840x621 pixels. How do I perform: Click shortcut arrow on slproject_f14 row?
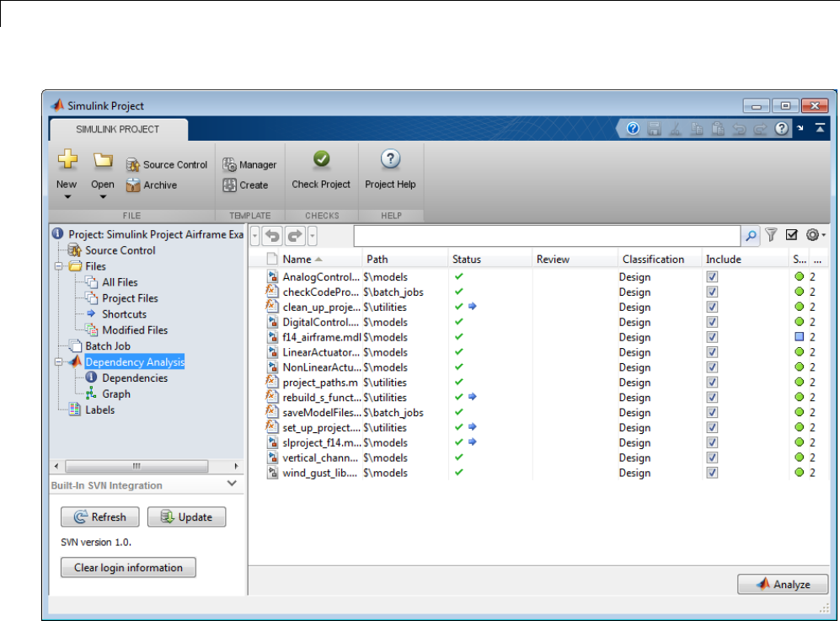coord(473,442)
